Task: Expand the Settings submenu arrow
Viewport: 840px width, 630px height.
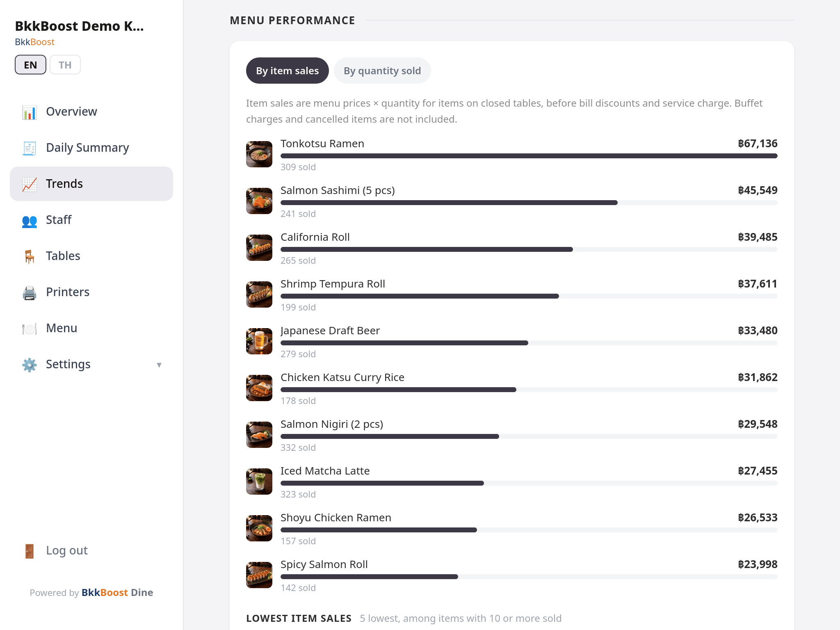Action: (159, 365)
